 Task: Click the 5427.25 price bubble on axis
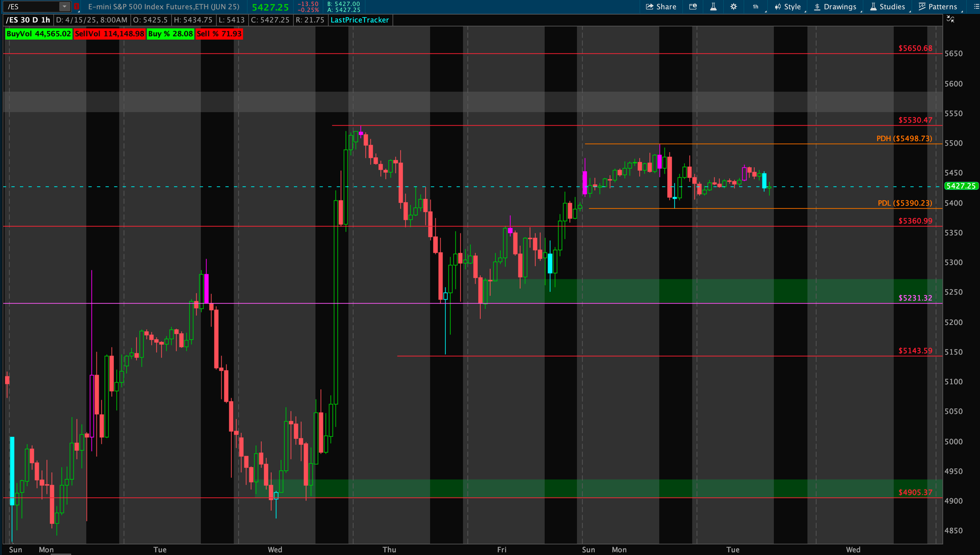[x=960, y=186]
